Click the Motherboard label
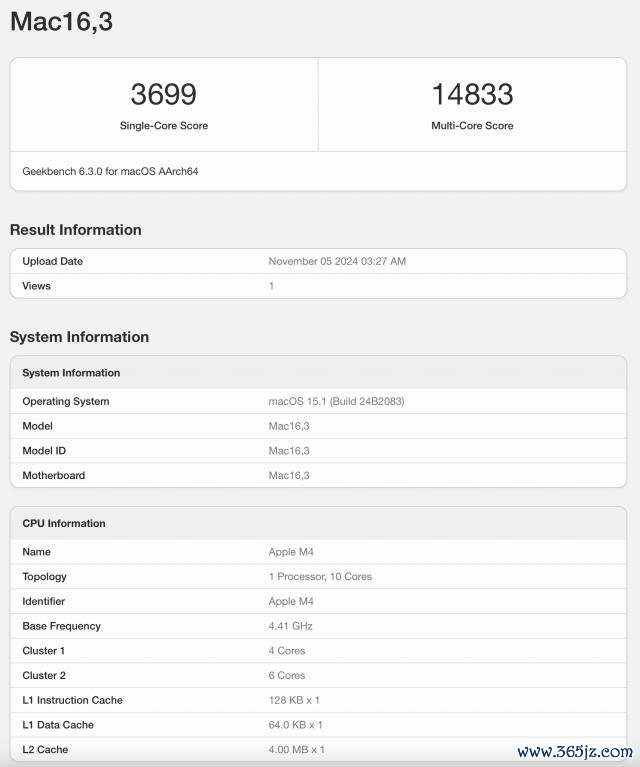The image size is (640, 767). [54, 475]
